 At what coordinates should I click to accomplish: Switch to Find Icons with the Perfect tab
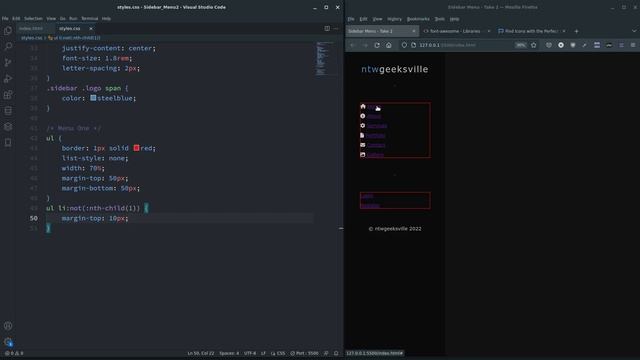(x=531, y=31)
